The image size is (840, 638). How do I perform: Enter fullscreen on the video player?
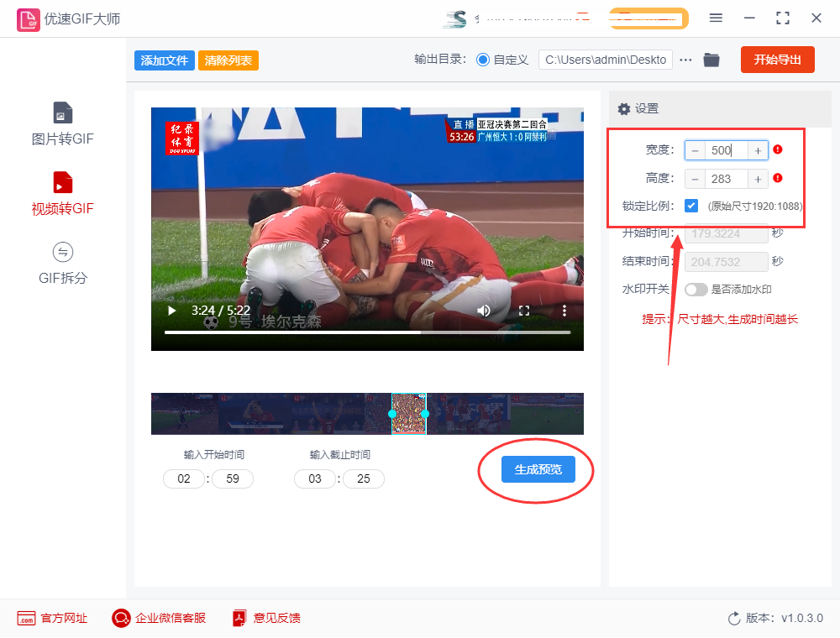point(524,311)
